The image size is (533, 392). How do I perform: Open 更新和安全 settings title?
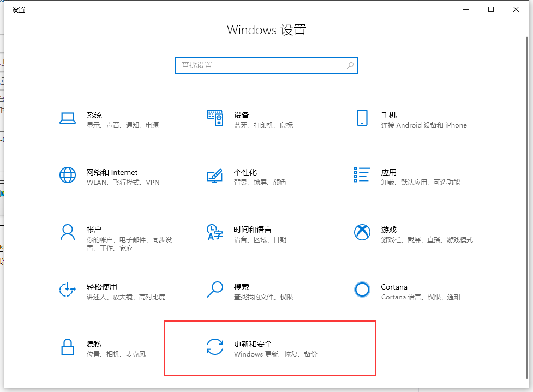pos(253,344)
